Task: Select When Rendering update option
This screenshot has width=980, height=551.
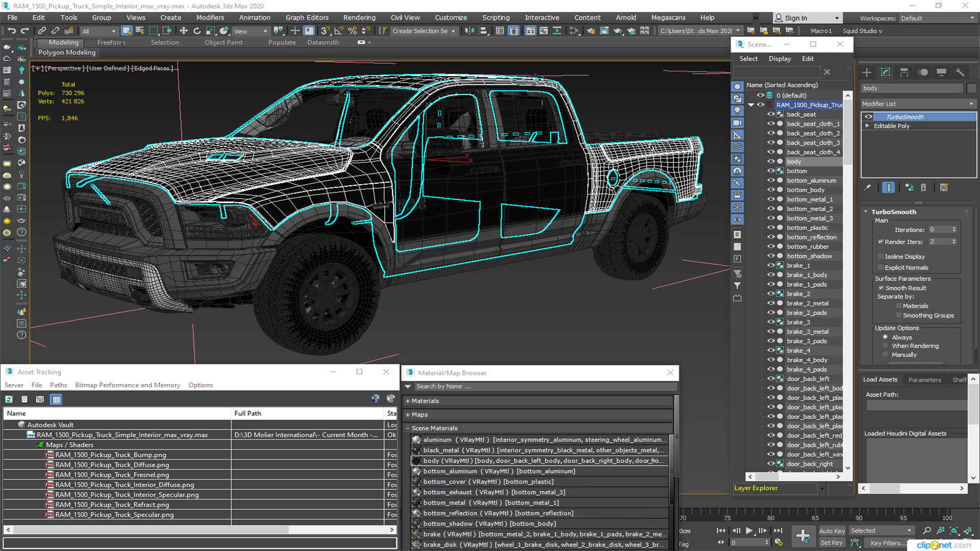Action: coord(886,346)
